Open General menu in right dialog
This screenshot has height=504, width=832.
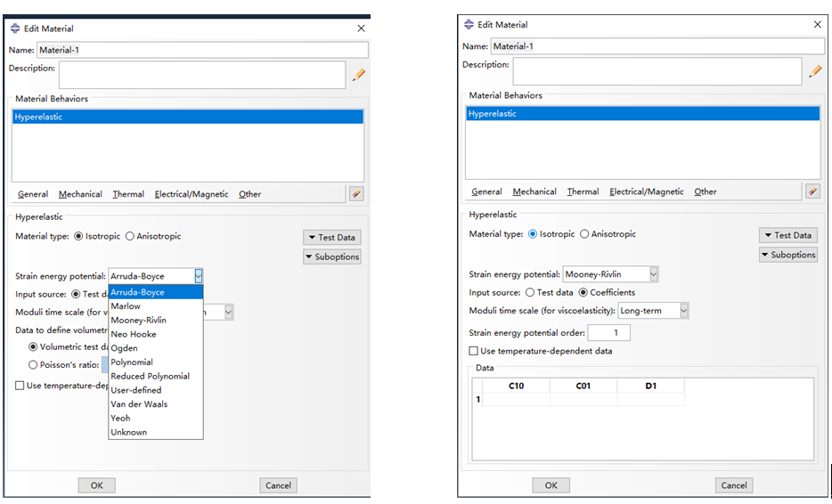point(486,191)
